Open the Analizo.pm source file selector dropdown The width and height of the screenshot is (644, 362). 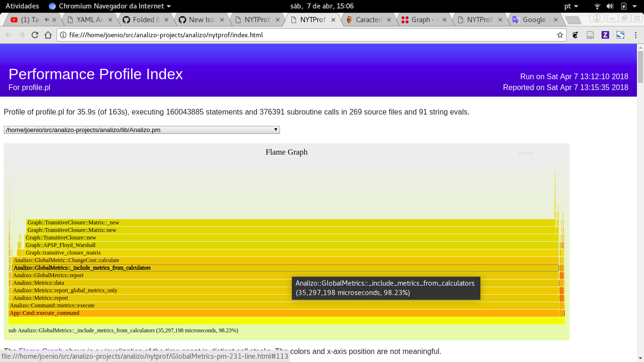pyautogui.click(x=141, y=130)
